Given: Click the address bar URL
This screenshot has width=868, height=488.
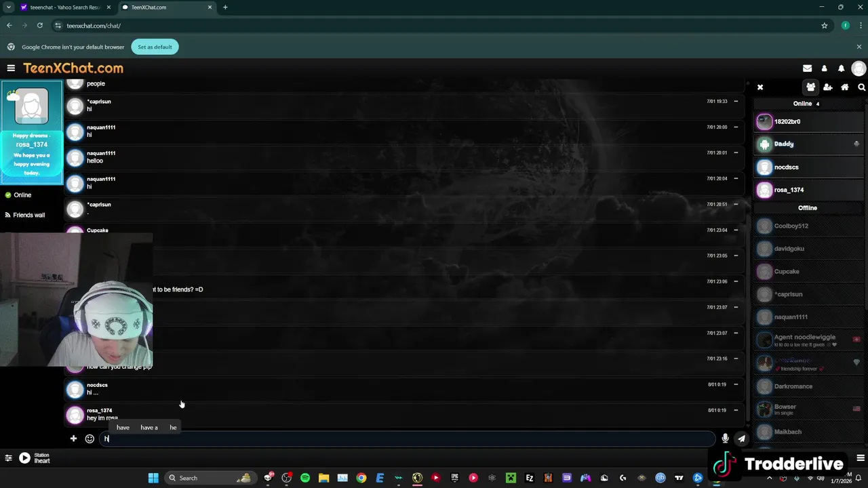Looking at the screenshot, I should click(x=94, y=26).
